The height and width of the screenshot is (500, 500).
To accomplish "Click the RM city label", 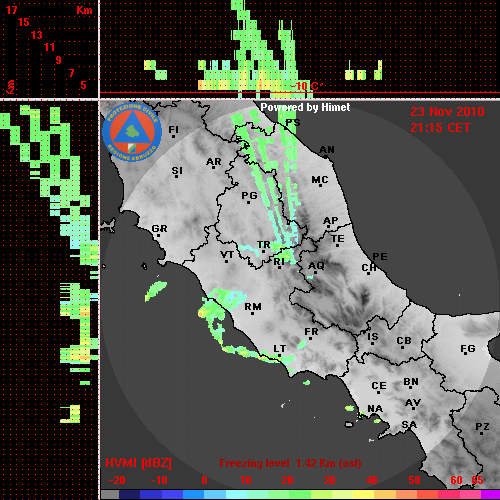I will (x=253, y=307).
